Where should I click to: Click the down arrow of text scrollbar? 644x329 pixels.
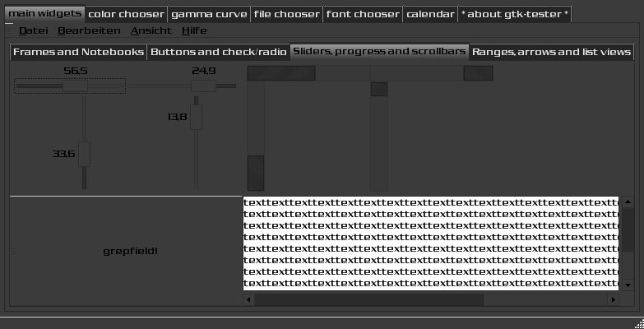tap(628, 285)
